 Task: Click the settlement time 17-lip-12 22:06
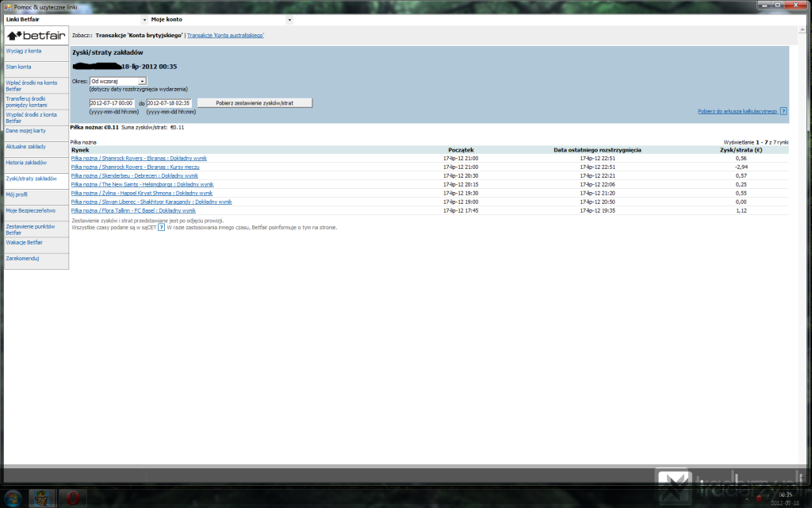click(598, 185)
